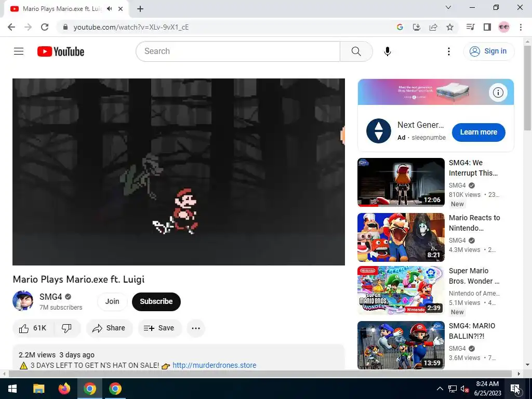Open YouTube settings three-dot menu beside Sign in
Image resolution: width=532 pixels, height=399 pixels.
point(448,51)
